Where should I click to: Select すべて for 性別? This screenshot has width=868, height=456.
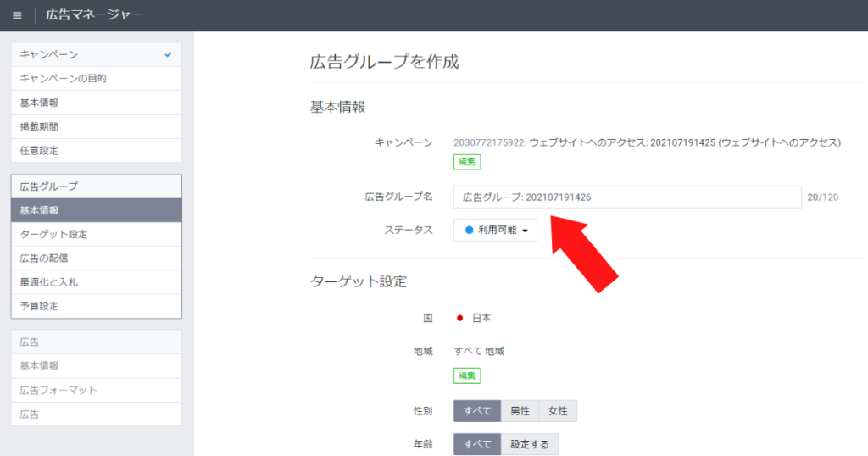(477, 411)
